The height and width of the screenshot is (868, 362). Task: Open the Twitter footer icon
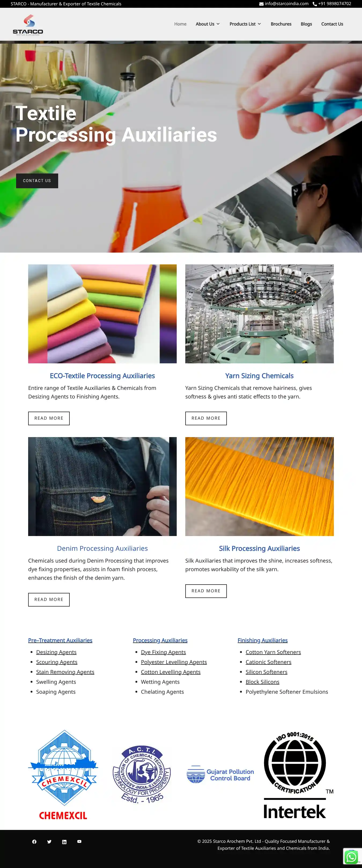(49, 841)
